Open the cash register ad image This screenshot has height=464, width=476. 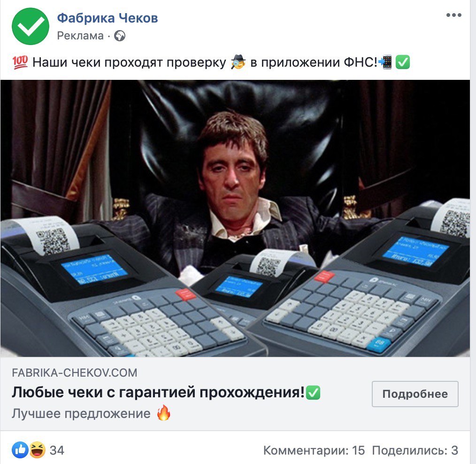(235, 218)
